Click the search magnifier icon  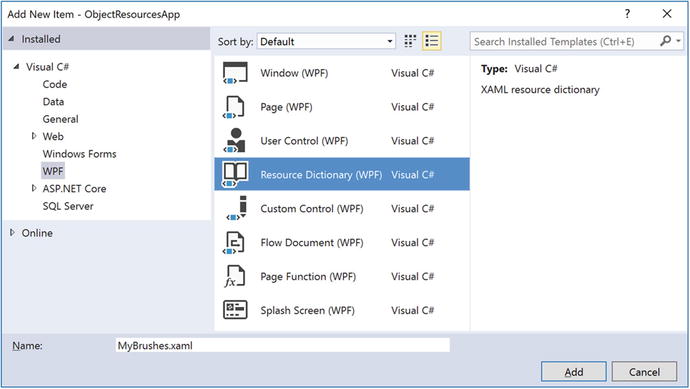[666, 41]
